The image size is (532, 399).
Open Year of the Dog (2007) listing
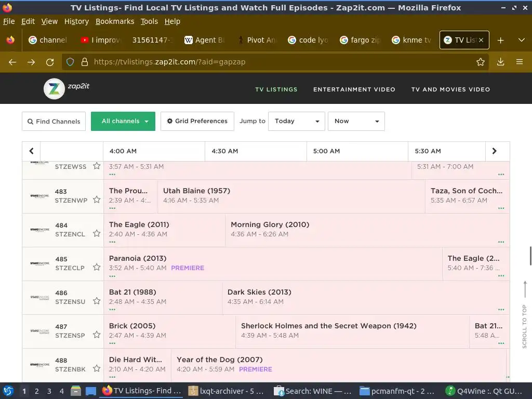click(x=220, y=360)
